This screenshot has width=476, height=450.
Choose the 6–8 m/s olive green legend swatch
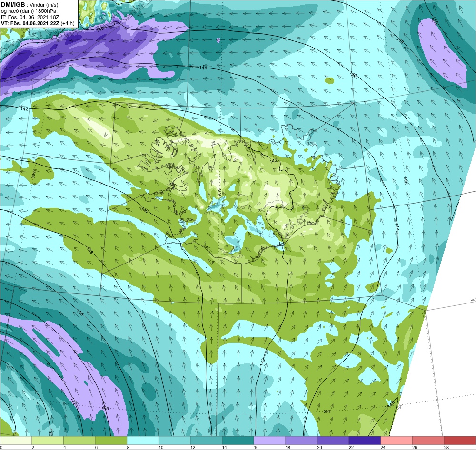pyautogui.click(x=111, y=440)
